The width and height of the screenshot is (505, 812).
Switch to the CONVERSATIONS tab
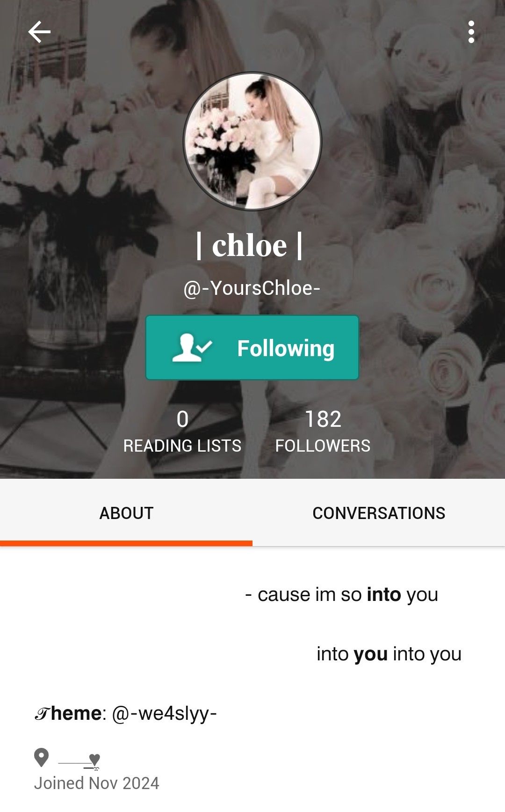click(379, 513)
